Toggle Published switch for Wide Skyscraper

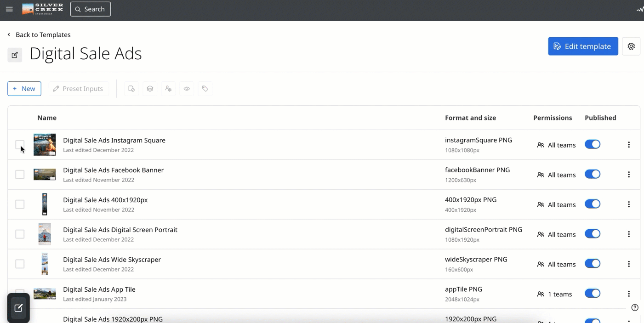[593, 264]
